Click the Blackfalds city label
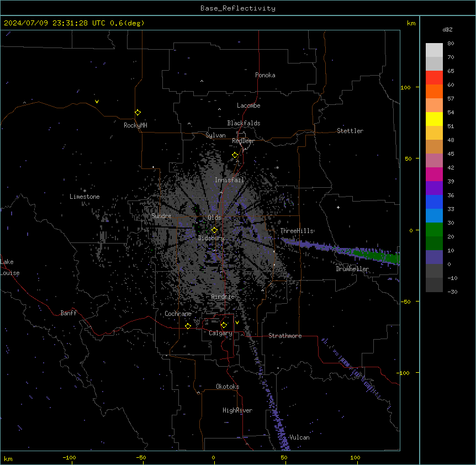This screenshot has width=476, height=465. tap(244, 123)
